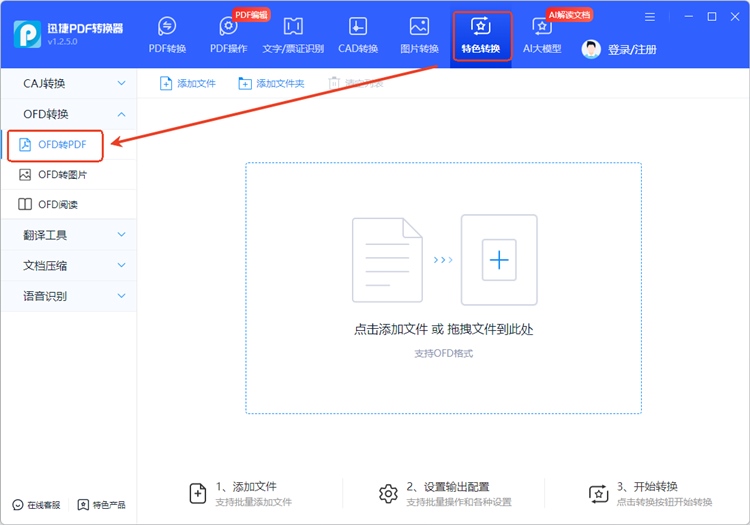
Task: Open the CAJ转换 section label
Action: (44, 84)
